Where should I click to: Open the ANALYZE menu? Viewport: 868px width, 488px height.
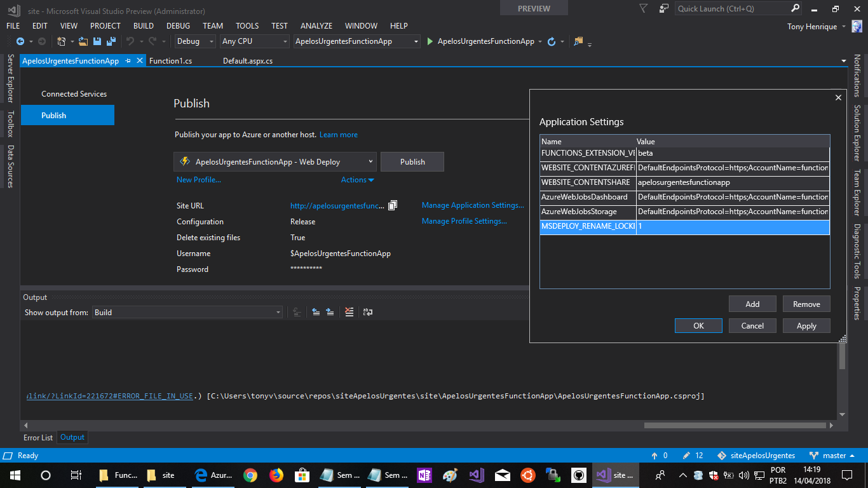pos(316,26)
